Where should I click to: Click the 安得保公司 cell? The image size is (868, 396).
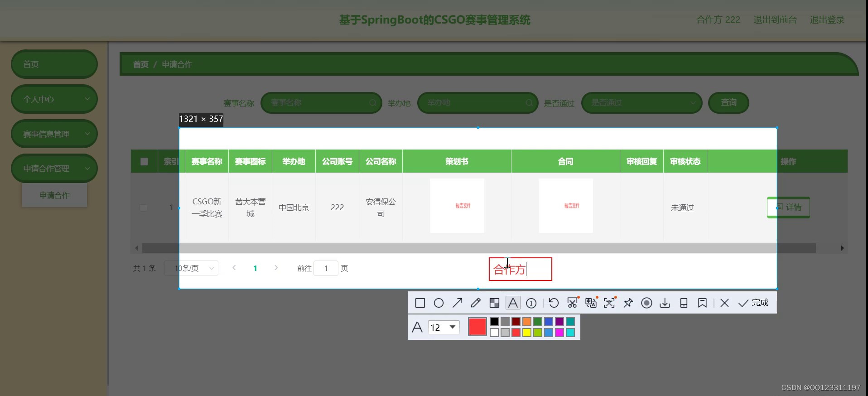[x=381, y=208]
